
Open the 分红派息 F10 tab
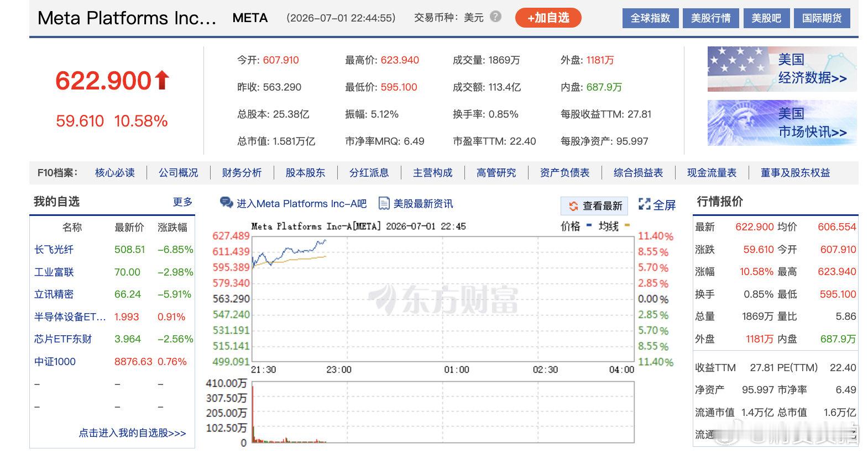point(369,173)
